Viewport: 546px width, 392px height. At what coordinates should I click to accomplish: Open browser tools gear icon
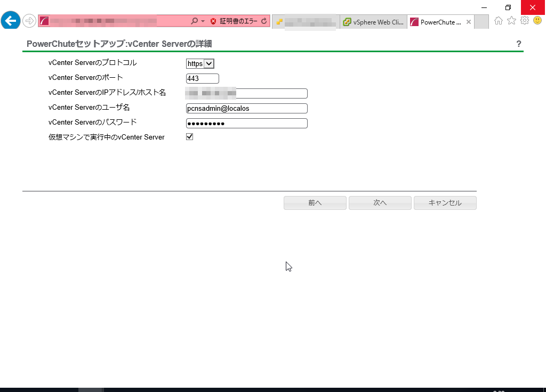coord(524,21)
